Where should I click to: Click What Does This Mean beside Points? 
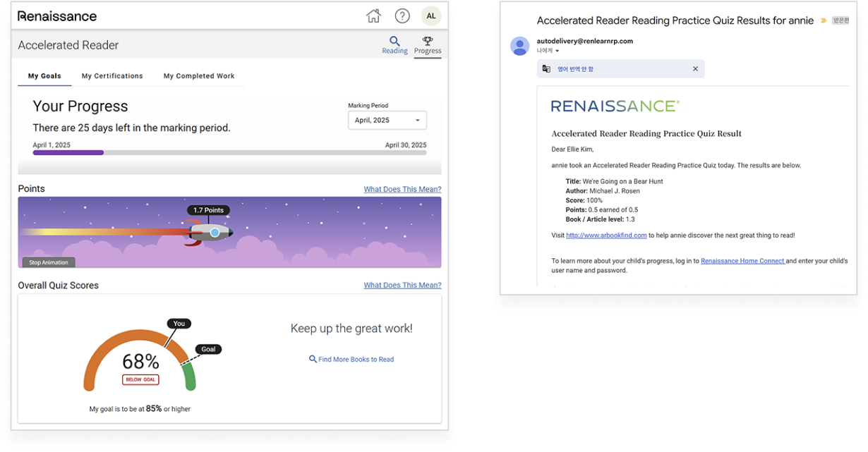(402, 189)
